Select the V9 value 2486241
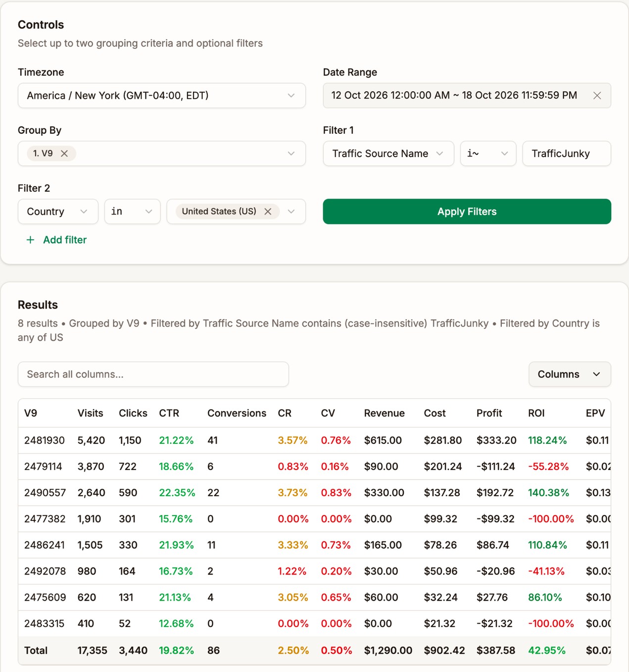The width and height of the screenshot is (629, 672). (45, 545)
